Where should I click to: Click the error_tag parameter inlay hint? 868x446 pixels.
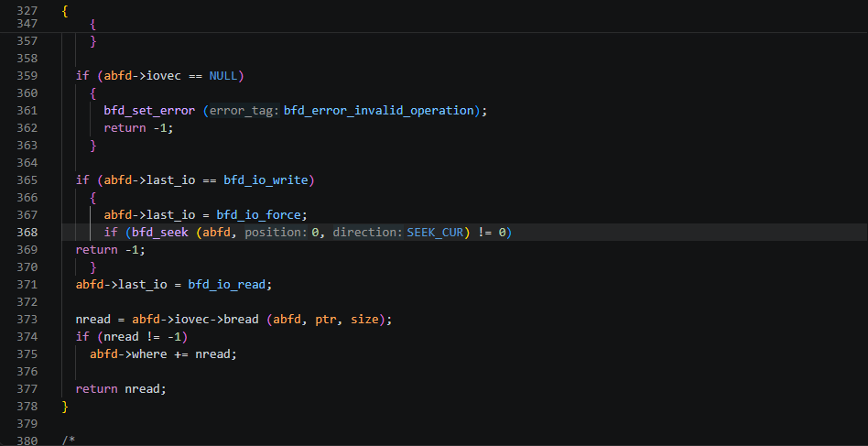coord(244,111)
